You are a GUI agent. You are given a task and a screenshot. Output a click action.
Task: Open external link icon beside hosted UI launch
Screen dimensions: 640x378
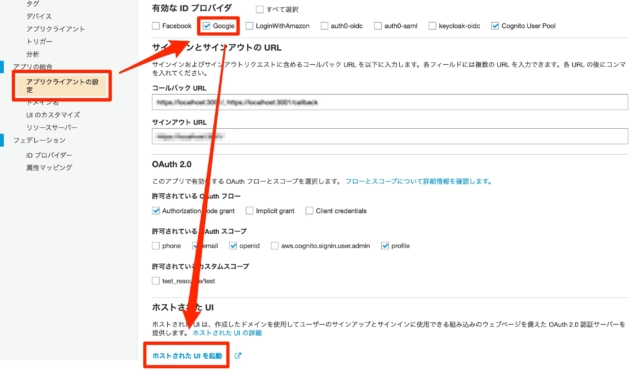(238, 356)
